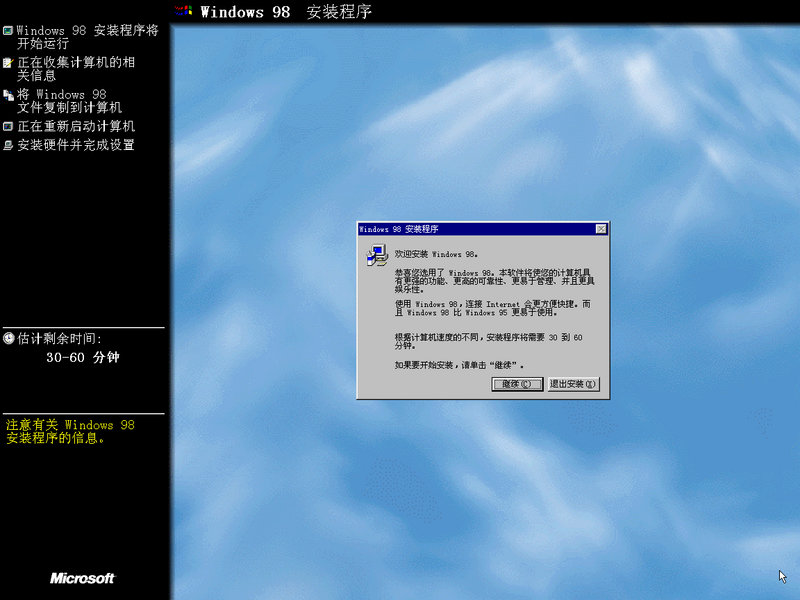Screen dimensions: 800x600
Task: Click icon beside 正在收集计算机的相关信息 step
Action: (8, 63)
